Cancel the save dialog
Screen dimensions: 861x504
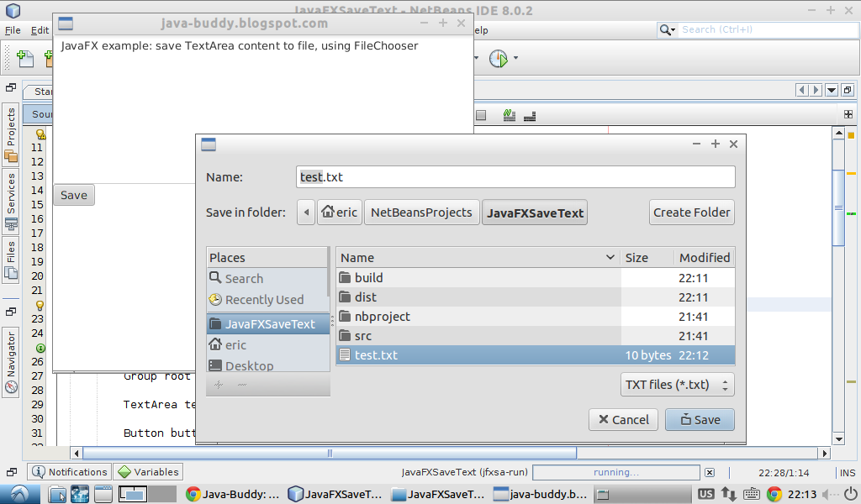coord(623,419)
